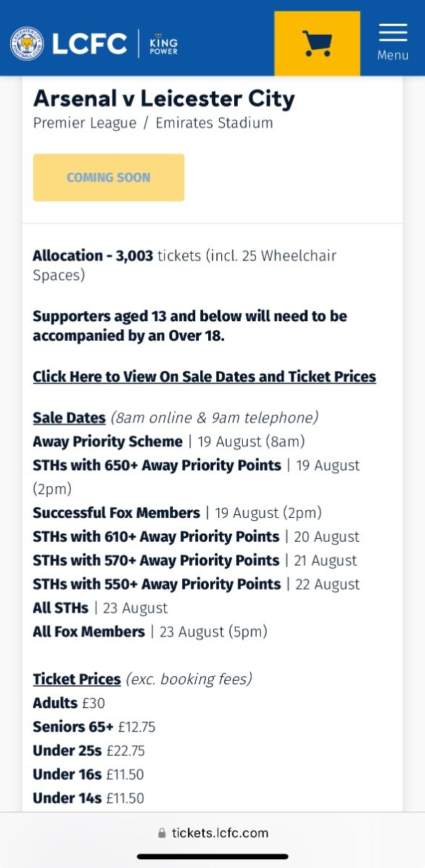Tap the padlock icon in address bar
Viewport: 425px width, 868px height.
coord(162,833)
